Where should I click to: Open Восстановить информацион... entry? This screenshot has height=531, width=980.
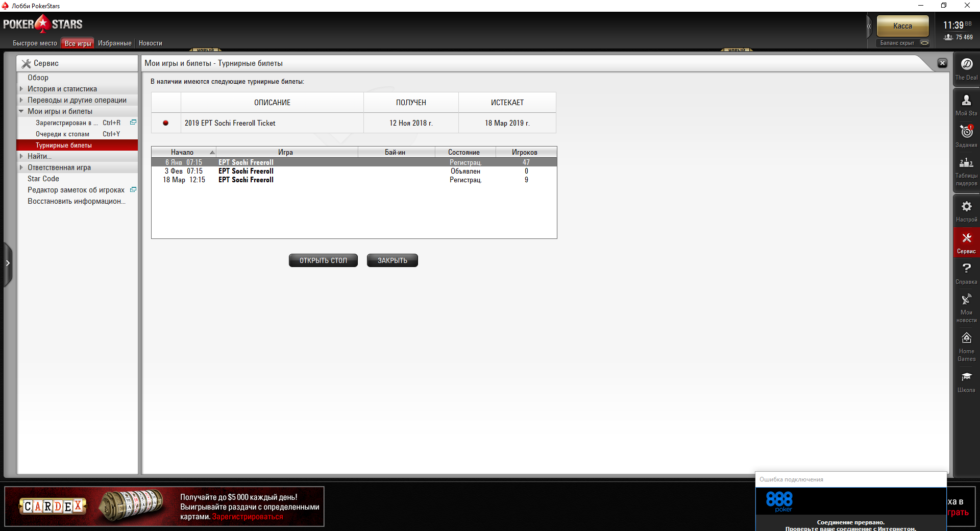[77, 201]
